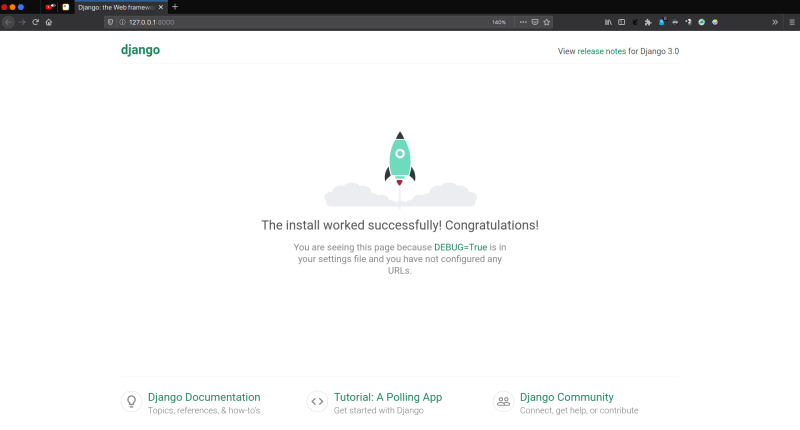Switch to the pinned yellow notes tab
The width and height of the screenshot is (800, 430).
coord(66,7)
